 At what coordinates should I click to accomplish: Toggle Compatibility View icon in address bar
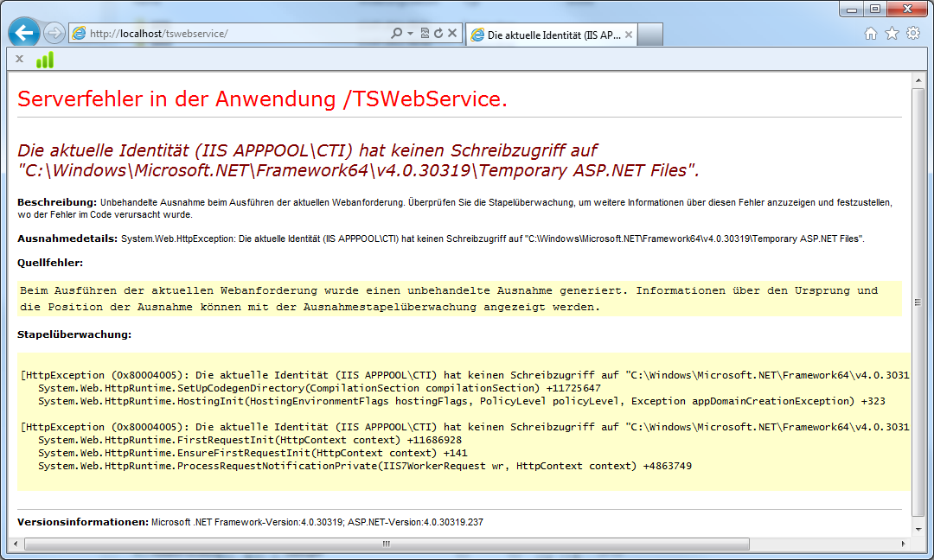pyautogui.click(x=425, y=34)
